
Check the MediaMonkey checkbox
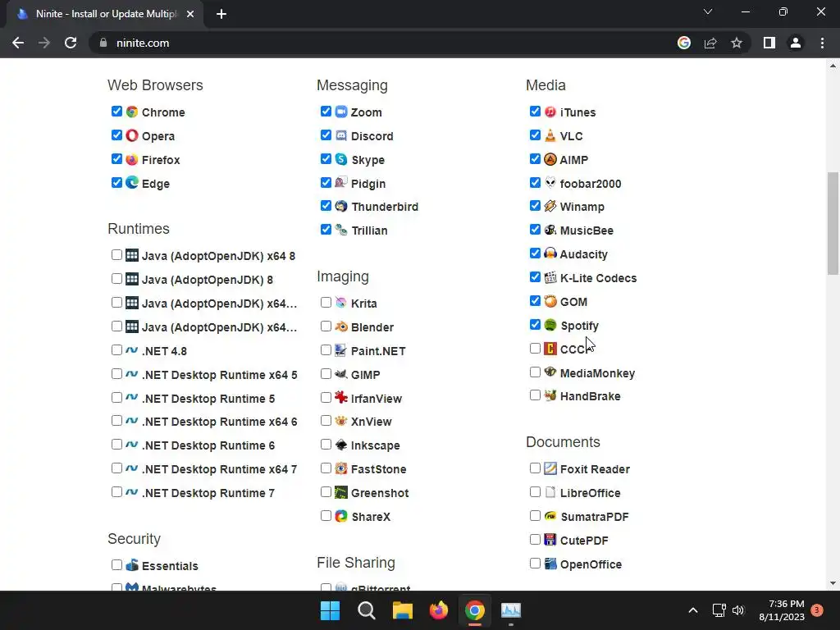tap(535, 372)
